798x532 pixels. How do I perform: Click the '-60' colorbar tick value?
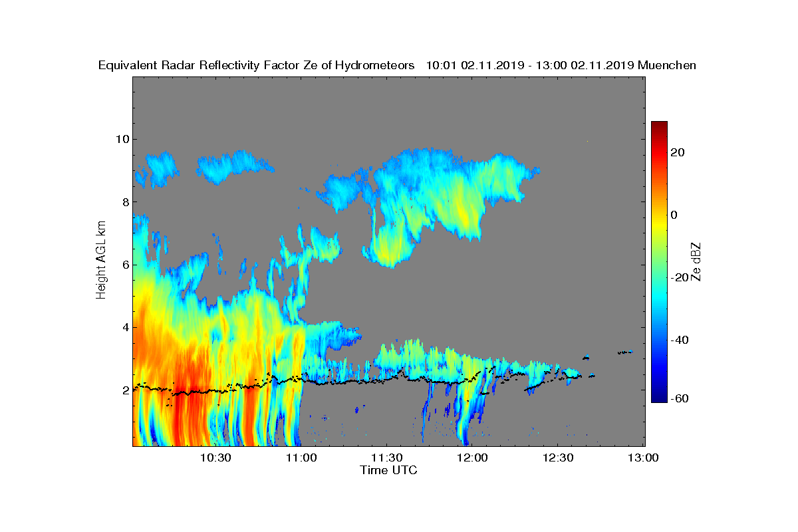click(680, 398)
